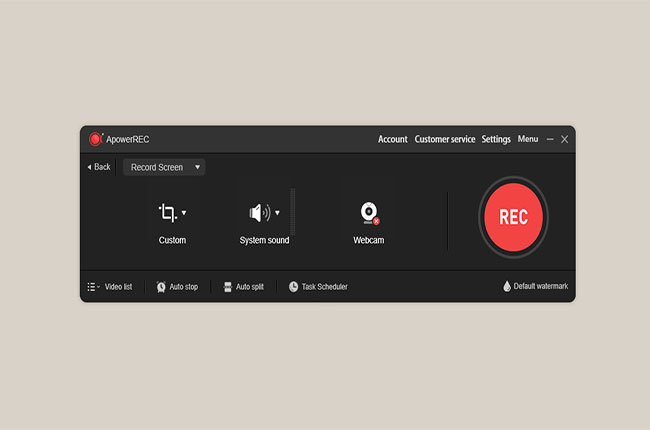Click the Webcam label
The image size is (650, 430).
coord(369,240)
